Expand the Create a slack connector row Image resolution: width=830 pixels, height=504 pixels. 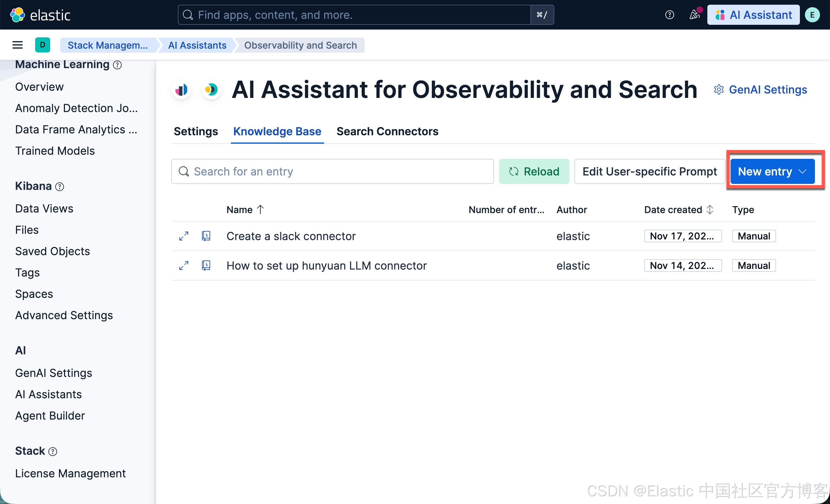click(x=184, y=236)
